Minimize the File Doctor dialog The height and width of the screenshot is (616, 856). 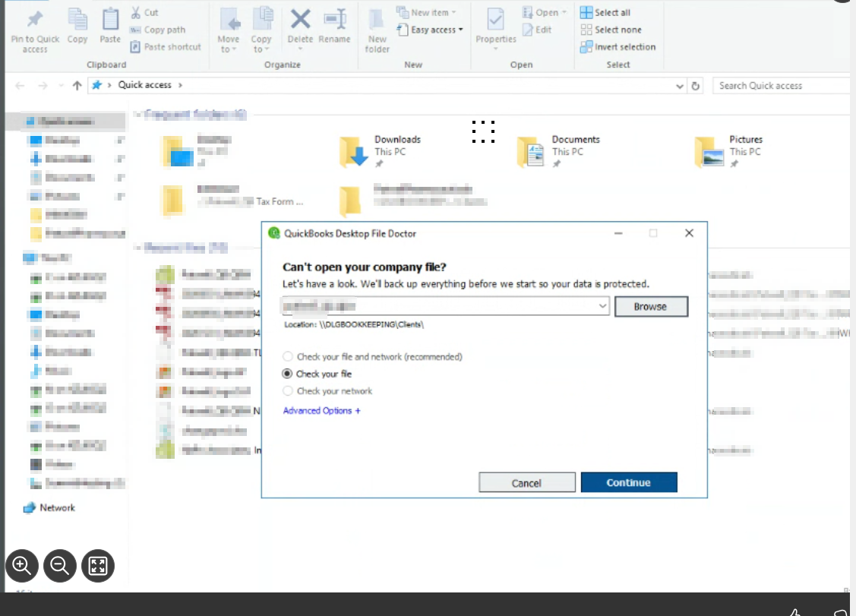[x=618, y=233]
